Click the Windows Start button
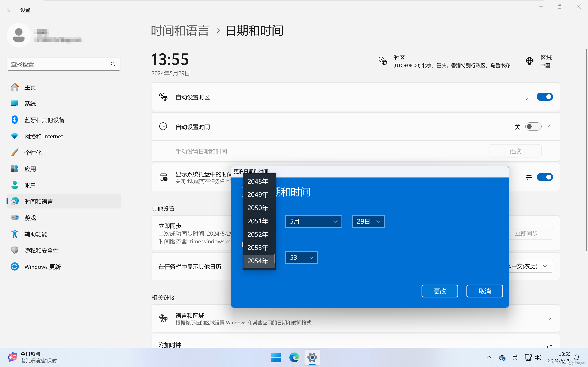The image size is (588, 367). 276,357
